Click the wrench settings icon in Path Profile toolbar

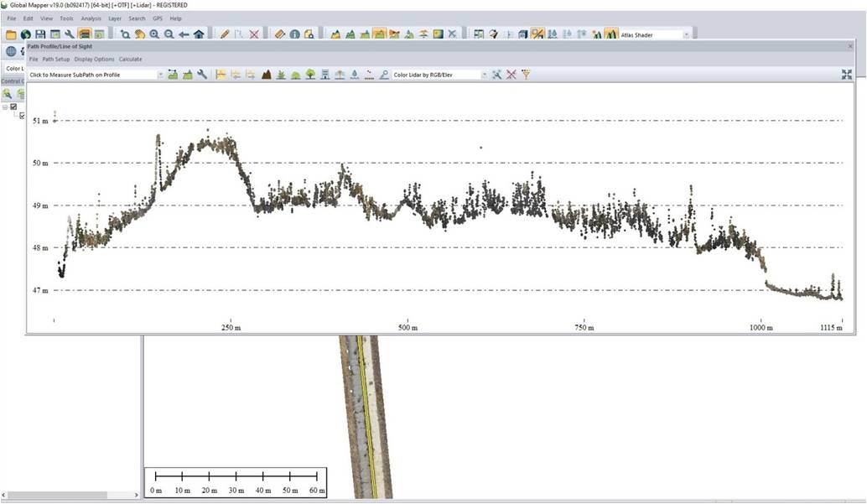tap(202, 75)
